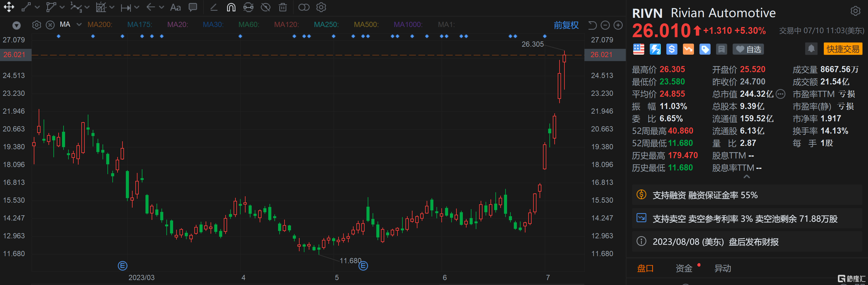Screen dimensions: 868x285
Task: Add RIVN to watchlist via 自选
Action: click(x=748, y=49)
